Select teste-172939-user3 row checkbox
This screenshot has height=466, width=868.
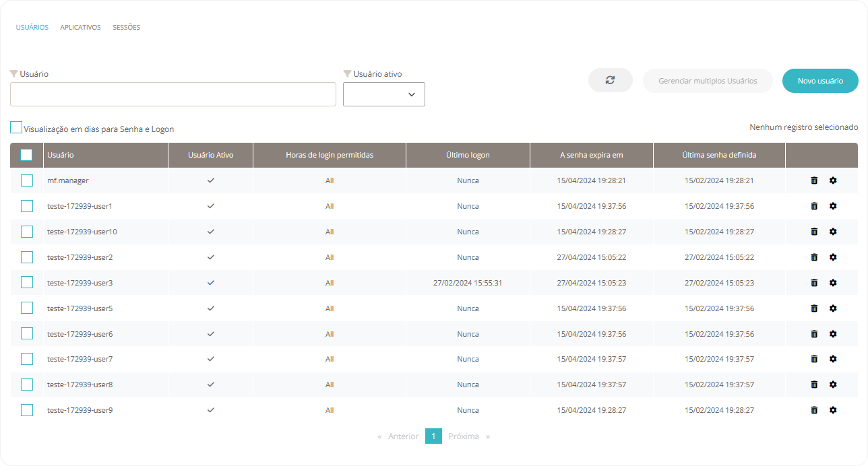coord(27,283)
